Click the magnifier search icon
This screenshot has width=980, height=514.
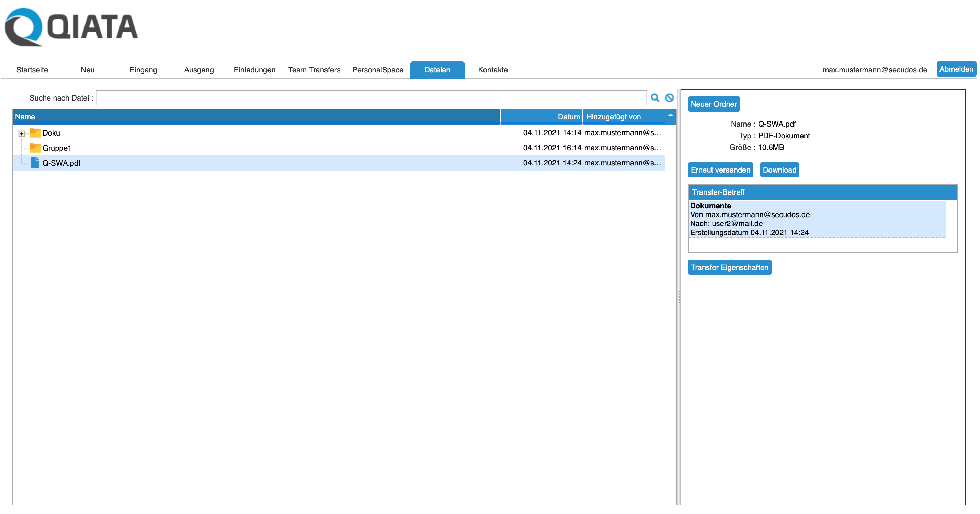coord(654,98)
